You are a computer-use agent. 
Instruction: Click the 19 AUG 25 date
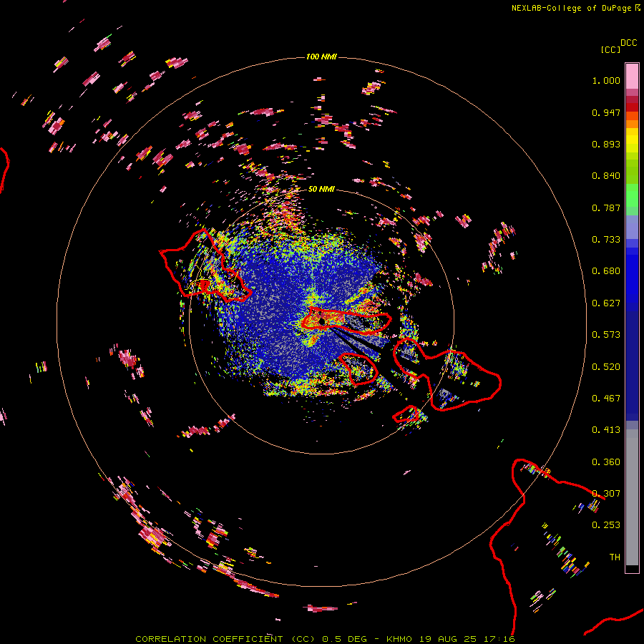click(448, 639)
